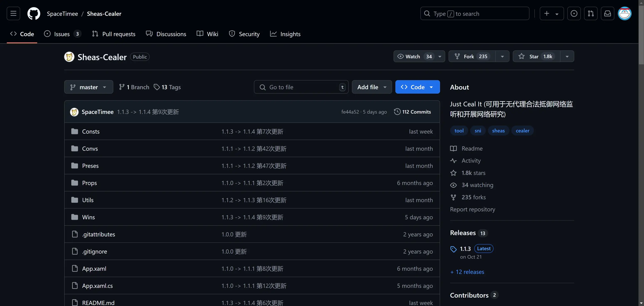The width and height of the screenshot is (644, 306).
Task: Switch to the Issues tab
Action: point(62,34)
